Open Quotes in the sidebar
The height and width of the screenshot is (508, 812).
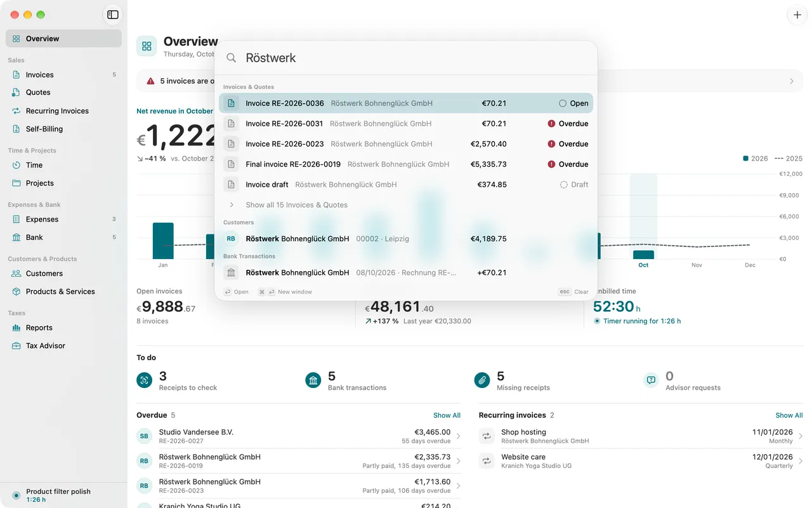click(x=63, y=93)
